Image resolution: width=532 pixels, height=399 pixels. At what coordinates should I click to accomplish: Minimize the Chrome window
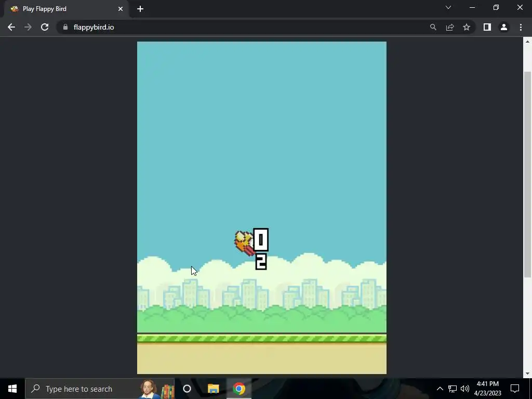click(x=472, y=7)
